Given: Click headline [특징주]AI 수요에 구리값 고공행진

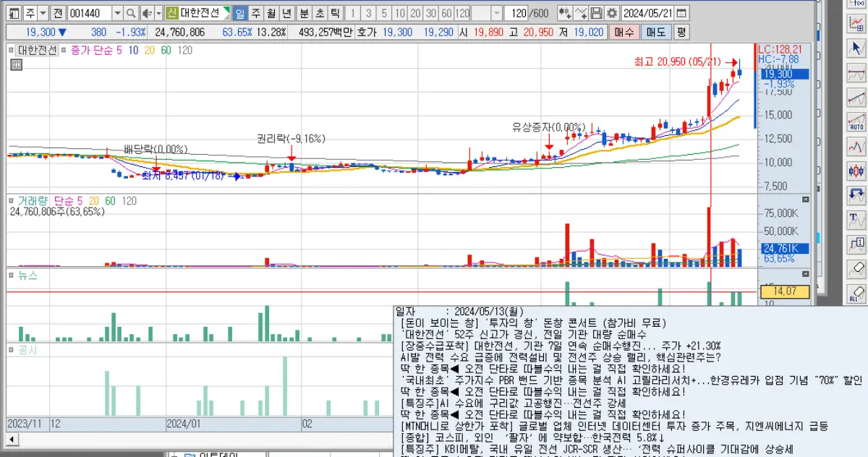Looking at the screenshot, I should pos(513,402).
